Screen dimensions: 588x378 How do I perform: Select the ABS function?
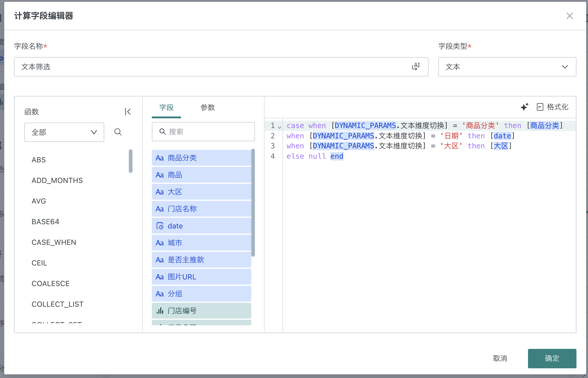click(39, 160)
